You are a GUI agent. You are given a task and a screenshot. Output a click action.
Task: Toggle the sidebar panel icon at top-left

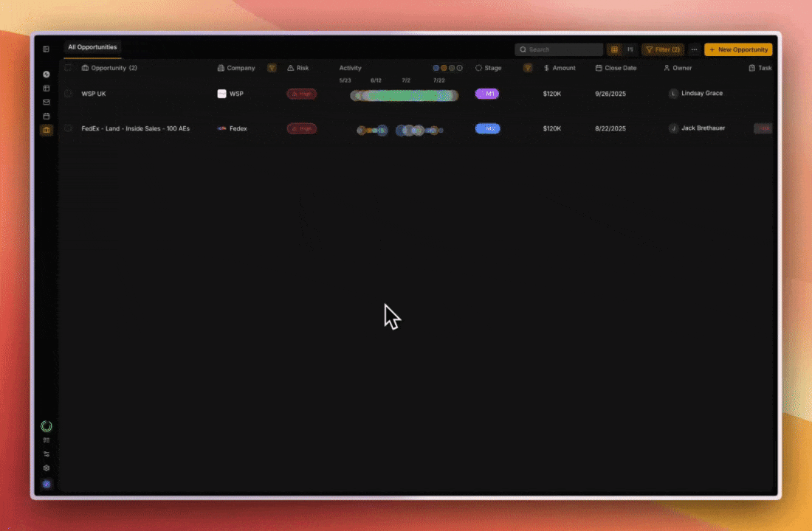46,49
